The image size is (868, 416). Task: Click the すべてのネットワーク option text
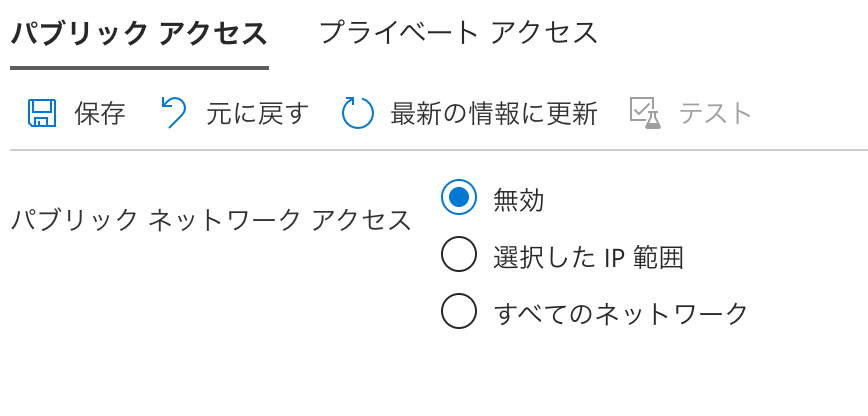(621, 314)
